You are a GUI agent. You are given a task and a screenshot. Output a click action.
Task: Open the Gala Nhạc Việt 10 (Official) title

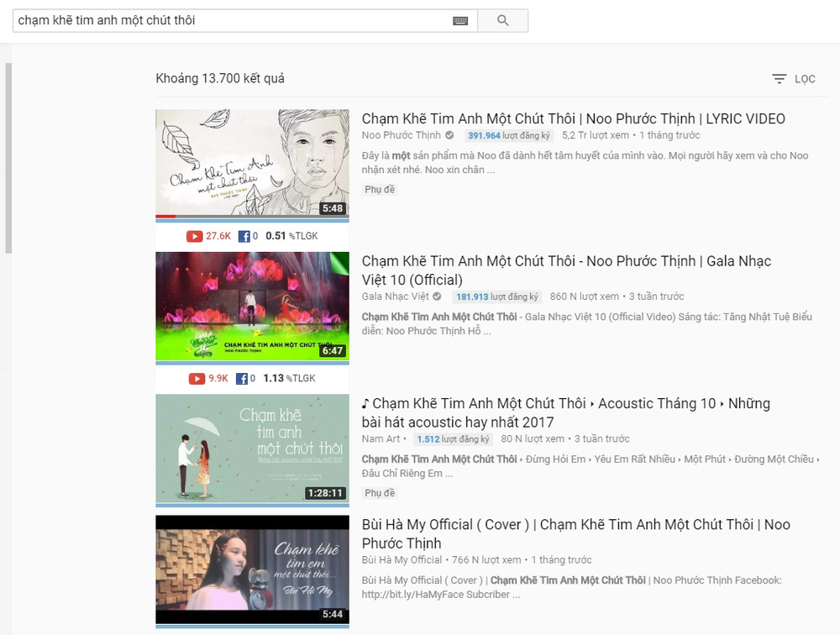pos(566,270)
